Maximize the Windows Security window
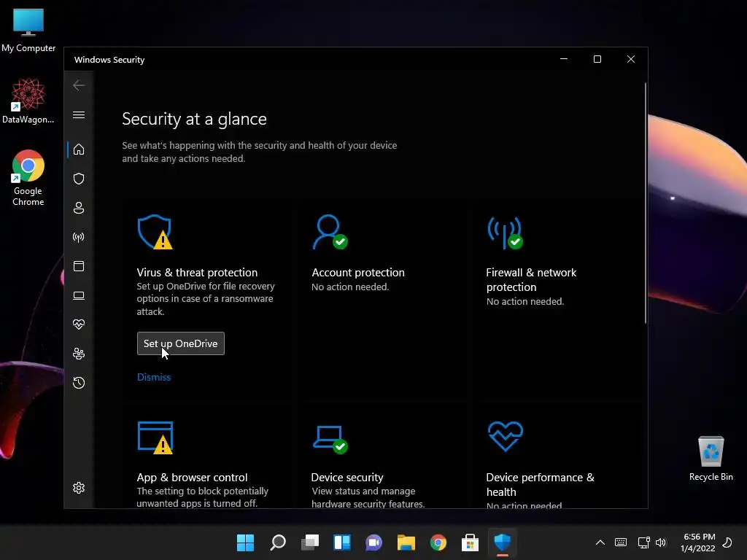 597,59
